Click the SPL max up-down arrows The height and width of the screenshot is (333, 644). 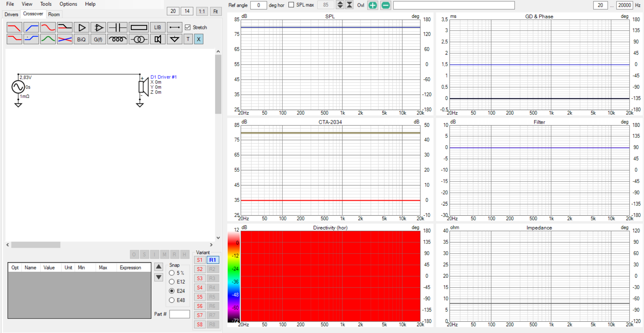point(340,5)
